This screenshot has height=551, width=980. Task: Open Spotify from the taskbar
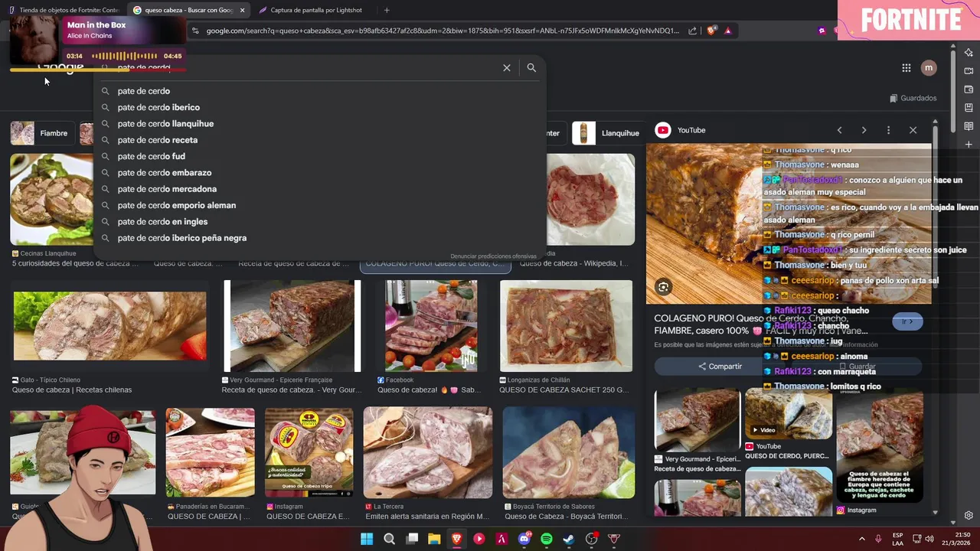pos(547,539)
